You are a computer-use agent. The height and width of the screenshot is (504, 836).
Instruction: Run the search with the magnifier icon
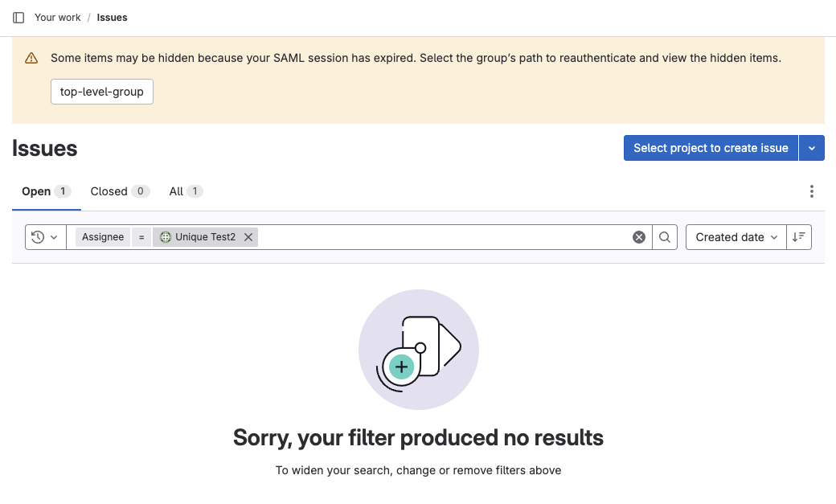point(664,236)
